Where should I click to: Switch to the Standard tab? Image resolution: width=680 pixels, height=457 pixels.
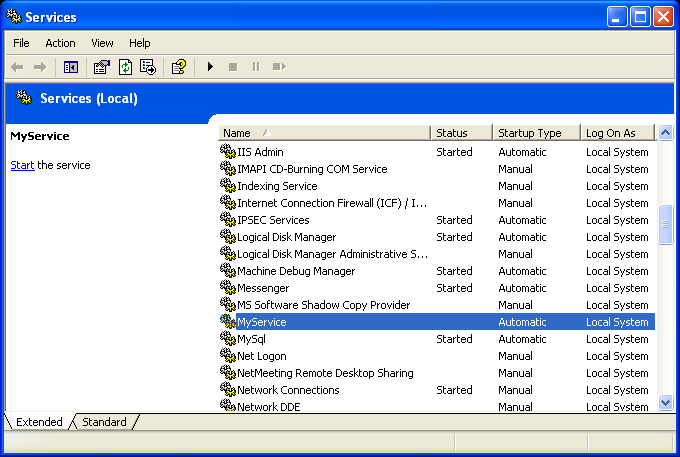tap(105, 422)
